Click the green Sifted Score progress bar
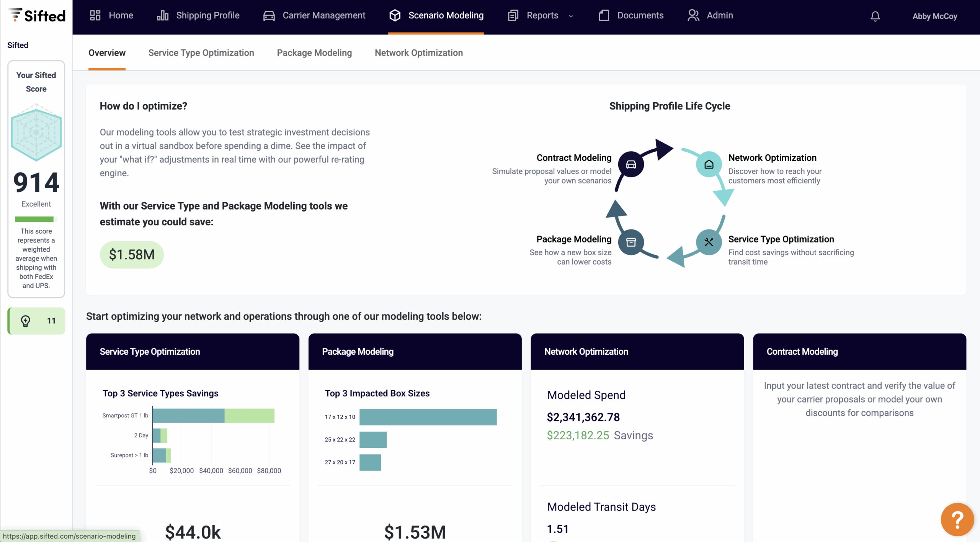The image size is (980, 542). click(34, 219)
